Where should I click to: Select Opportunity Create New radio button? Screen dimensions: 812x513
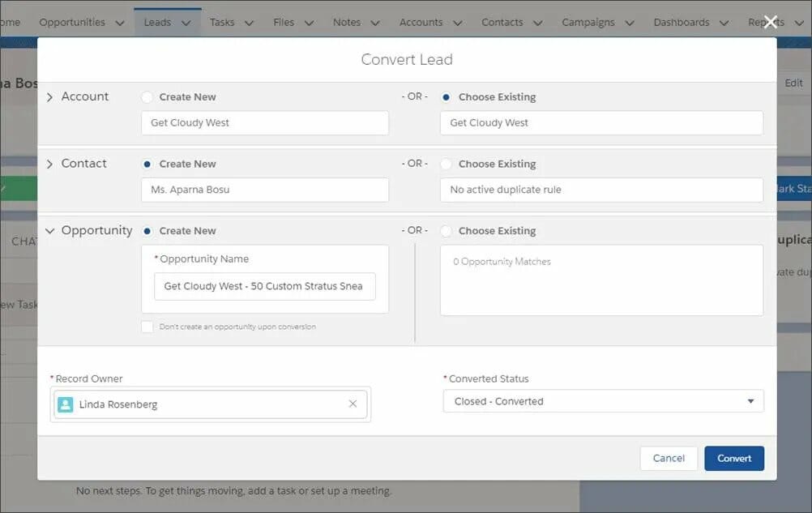tap(147, 231)
